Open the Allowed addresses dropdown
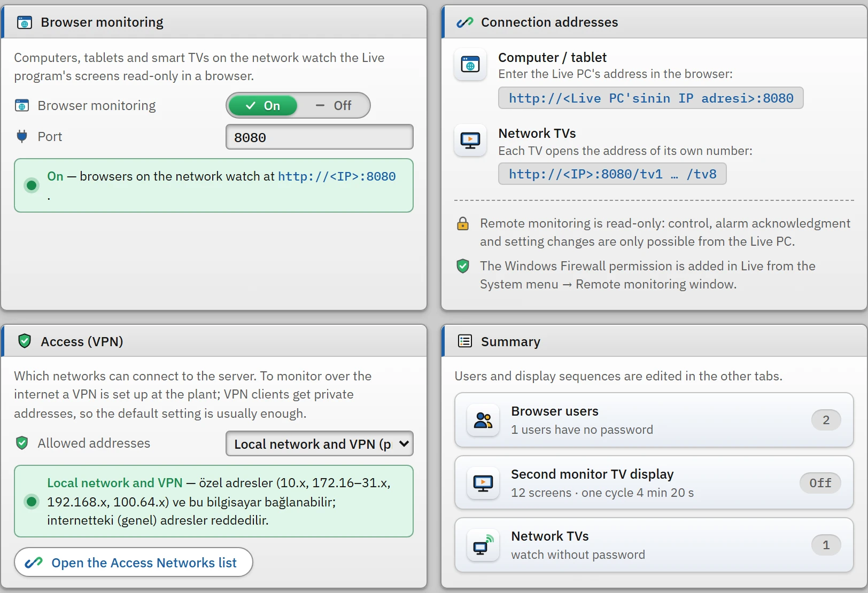 [320, 444]
